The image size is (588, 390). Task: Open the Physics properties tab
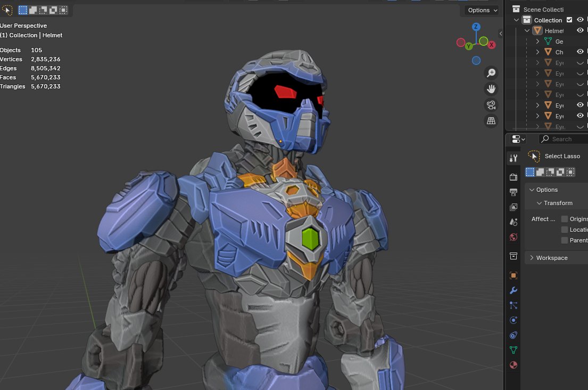click(x=514, y=320)
